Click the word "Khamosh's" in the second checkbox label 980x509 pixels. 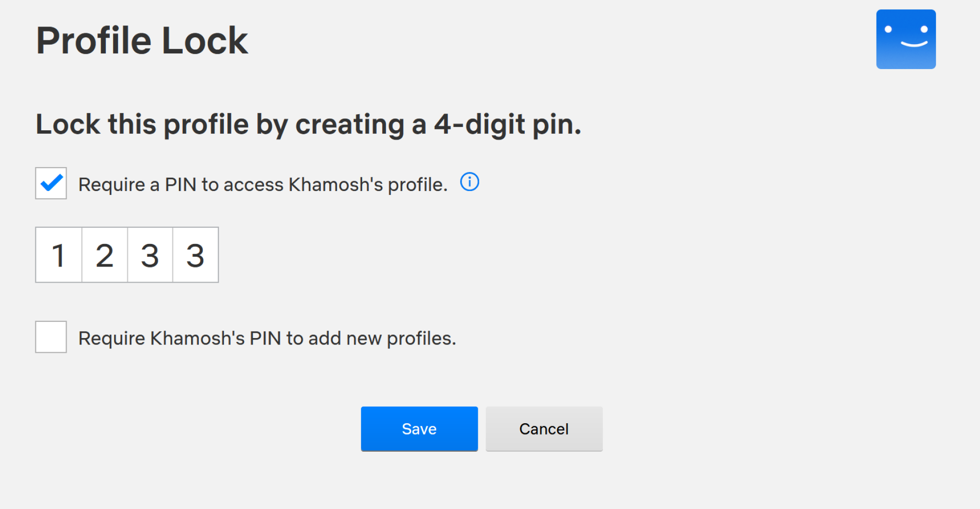[x=197, y=339]
